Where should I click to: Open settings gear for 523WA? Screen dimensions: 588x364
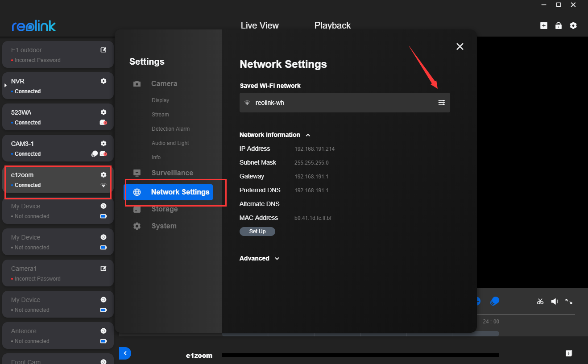click(x=104, y=112)
